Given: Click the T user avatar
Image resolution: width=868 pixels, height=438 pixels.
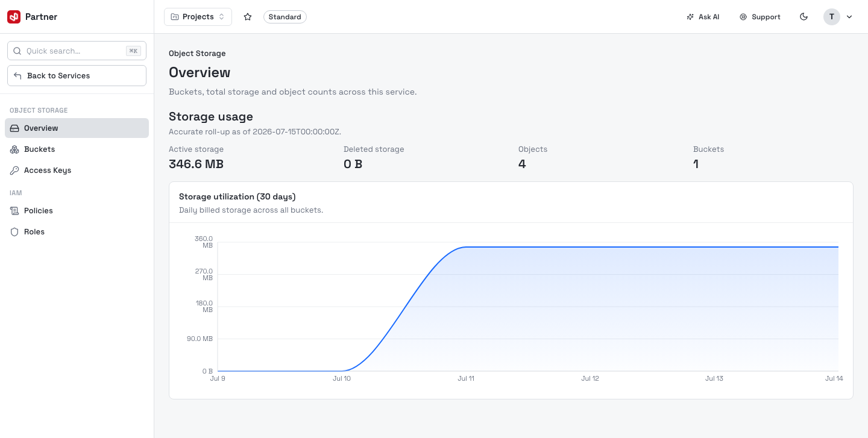Looking at the screenshot, I should pyautogui.click(x=832, y=17).
